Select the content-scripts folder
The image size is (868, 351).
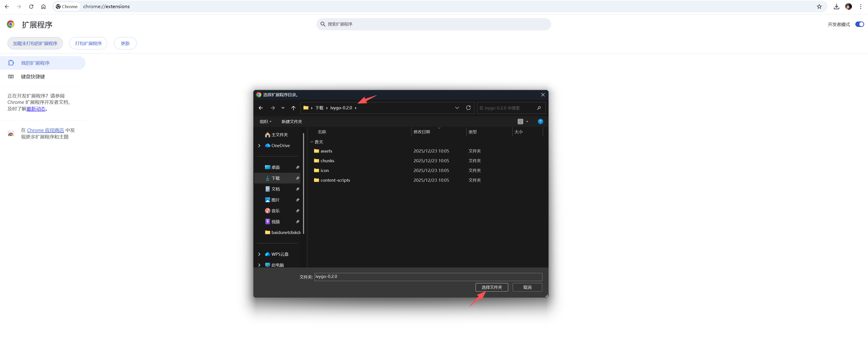(335, 180)
